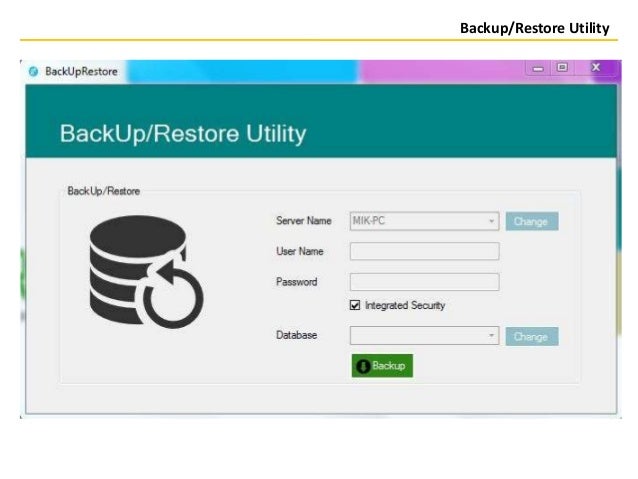The width and height of the screenshot is (638, 479).
Task: Focus the User Name input field
Action: [424, 251]
